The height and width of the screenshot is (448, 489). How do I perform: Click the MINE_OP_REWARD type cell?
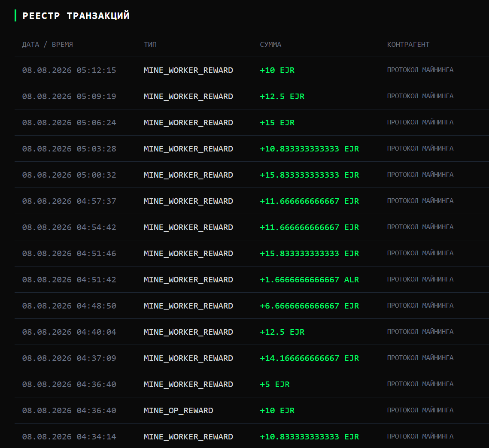(x=179, y=411)
